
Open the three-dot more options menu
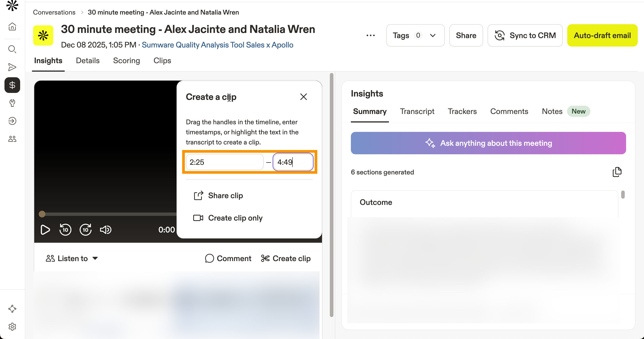[370, 35]
